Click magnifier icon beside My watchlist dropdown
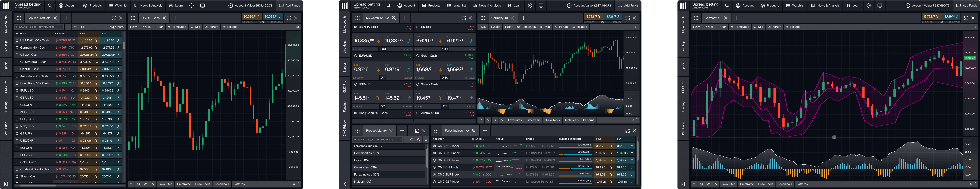This screenshot has height=189, width=980. pyautogui.click(x=394, y=18)
